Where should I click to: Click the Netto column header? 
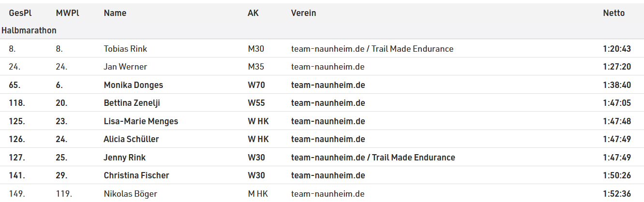pos(614,13)
